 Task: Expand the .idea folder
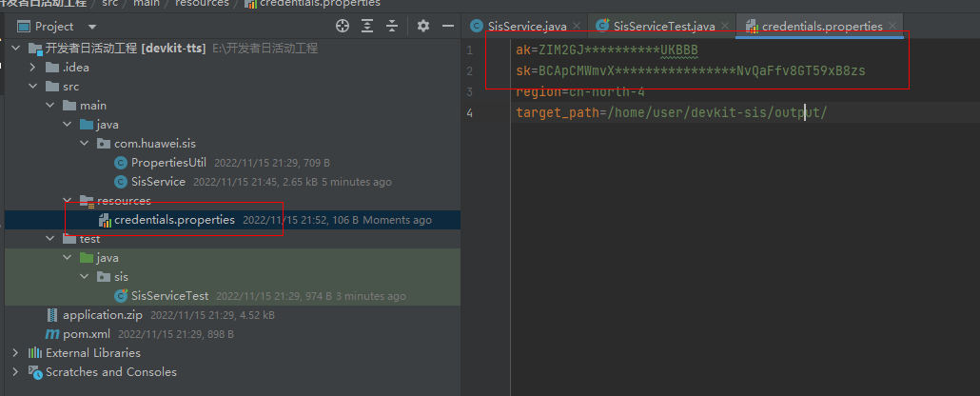[34, 68]
